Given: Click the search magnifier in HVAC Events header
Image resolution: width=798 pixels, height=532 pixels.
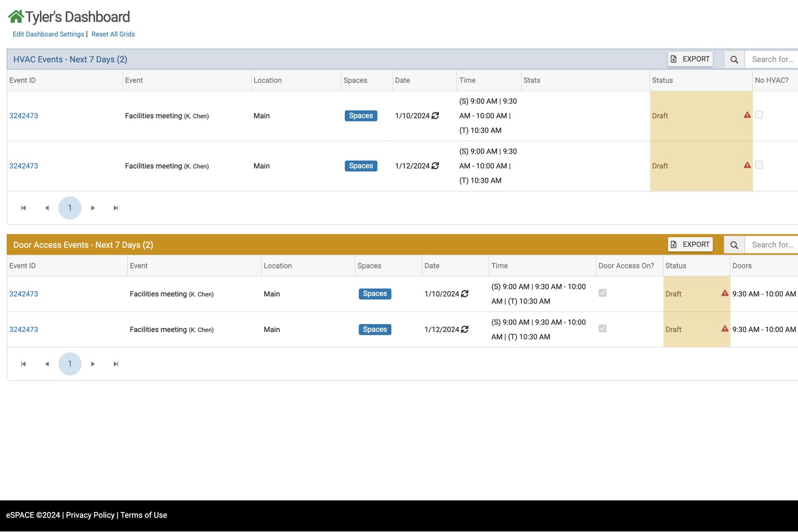Looking at the screenshot, I should 734,59.
